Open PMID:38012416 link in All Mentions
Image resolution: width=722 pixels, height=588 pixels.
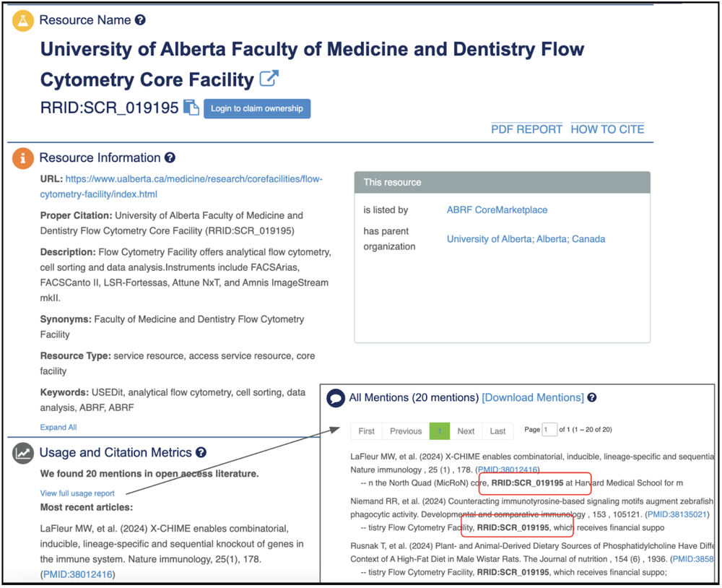pyautogui.click(x=508, y=470)
